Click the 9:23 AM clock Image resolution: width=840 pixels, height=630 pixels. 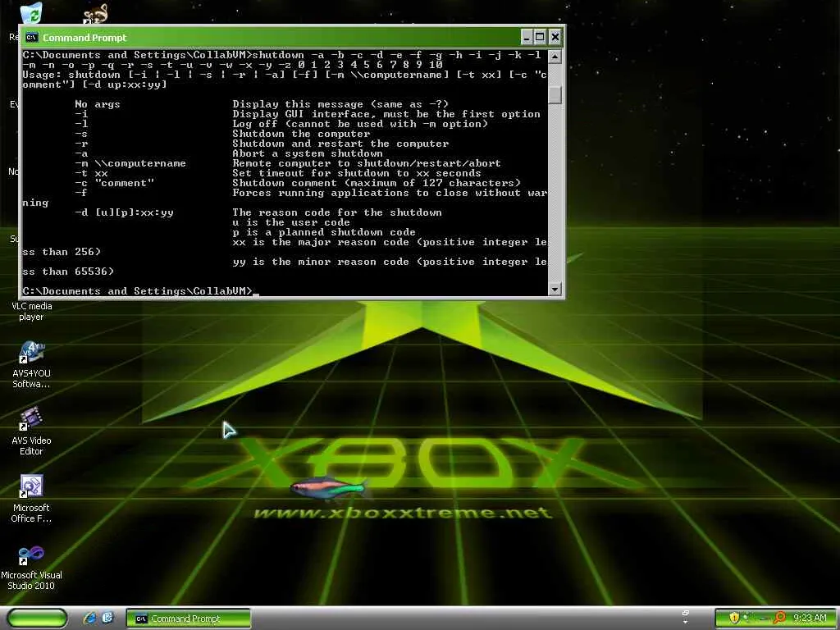point(810,619)
